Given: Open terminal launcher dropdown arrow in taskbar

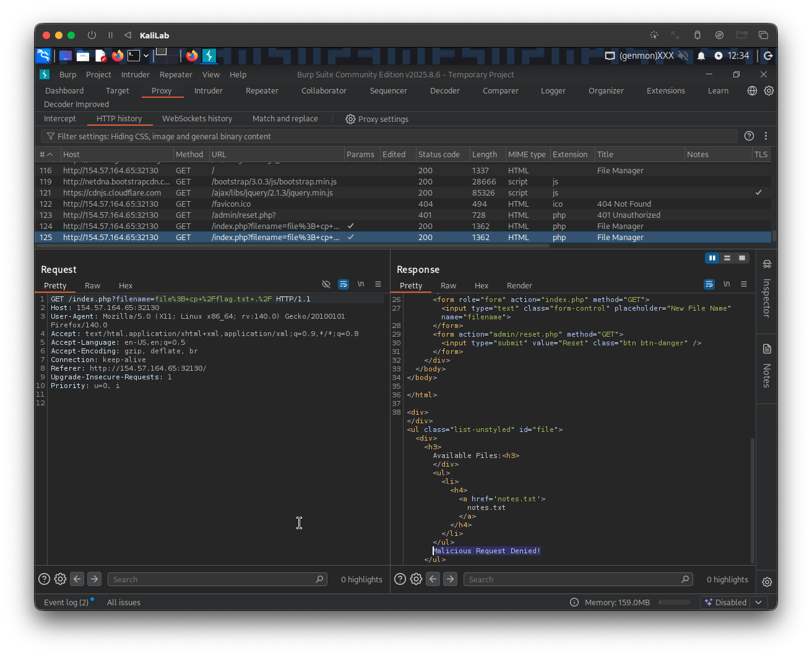Looking at the screenshot, I should [146, 56].
